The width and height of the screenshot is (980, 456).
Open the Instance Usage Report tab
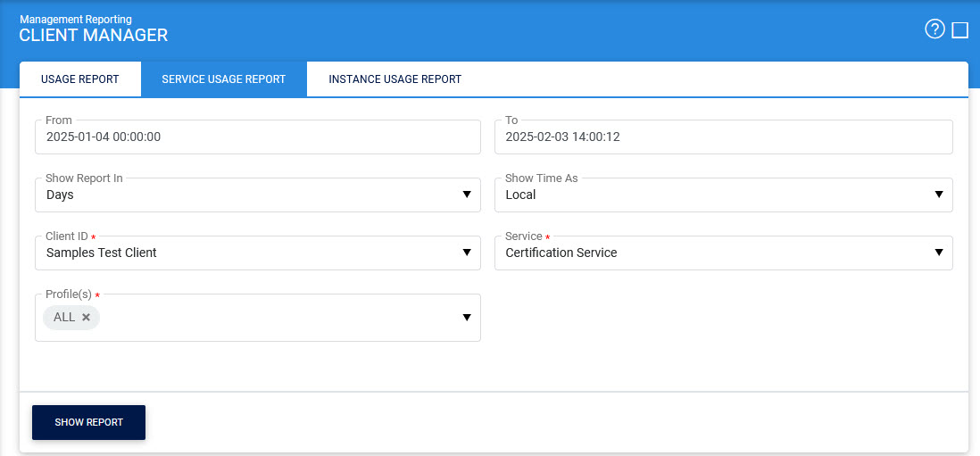point(394,79)
